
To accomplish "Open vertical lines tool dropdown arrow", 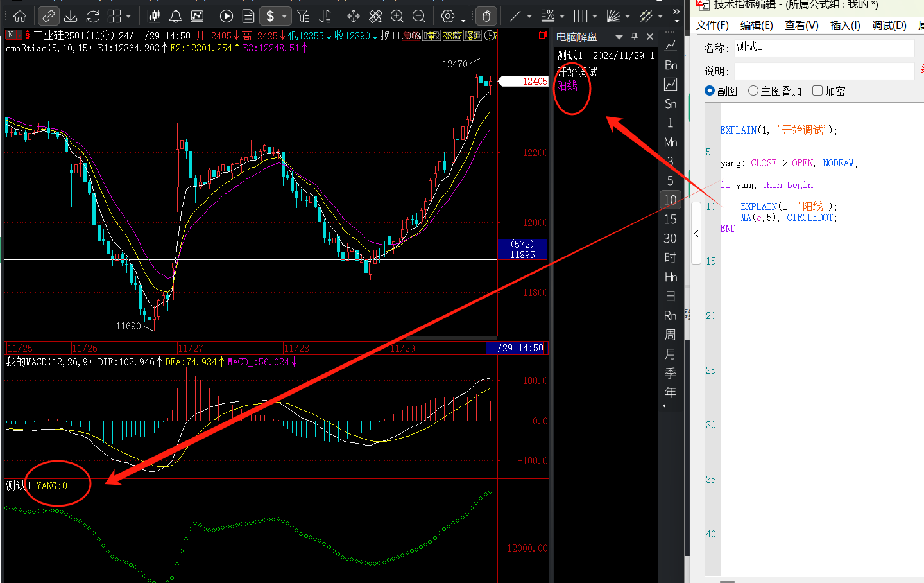I will pyautogui.click(x=595, y=17).
